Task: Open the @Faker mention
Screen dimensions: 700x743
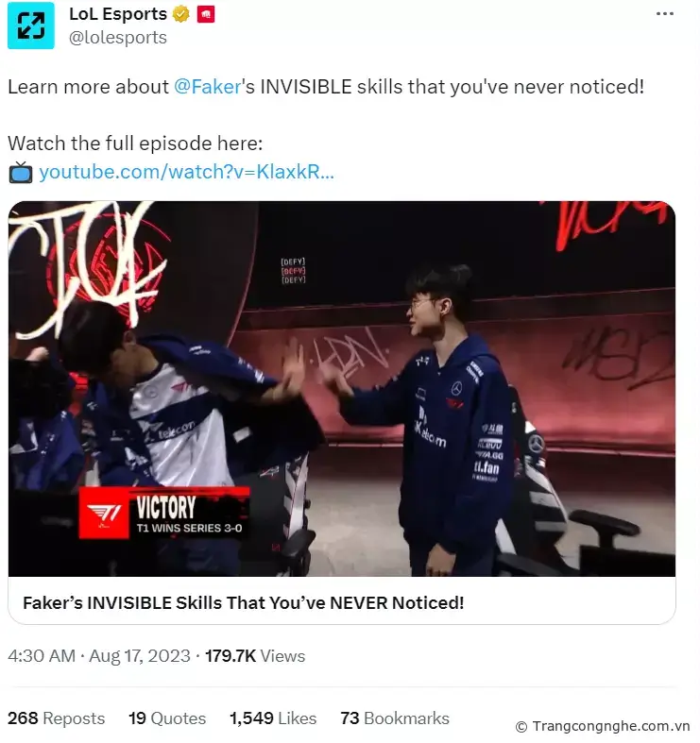Action: coord(208,87)
